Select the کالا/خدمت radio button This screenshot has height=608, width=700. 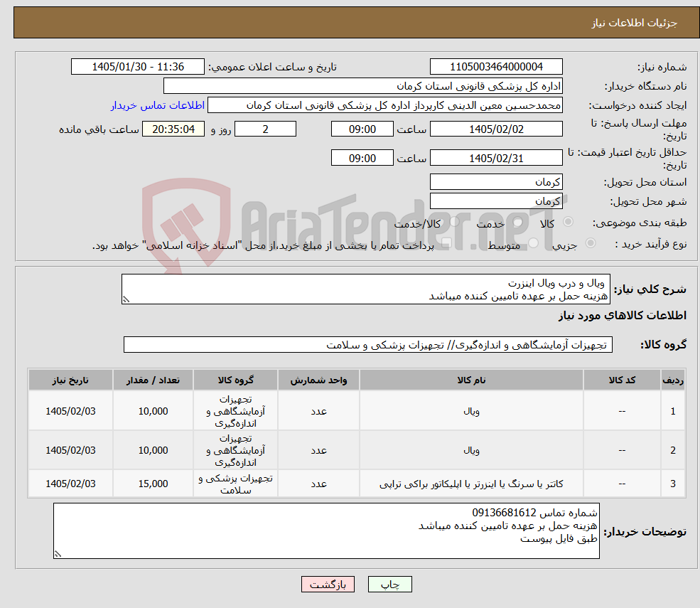click(454, 222)
